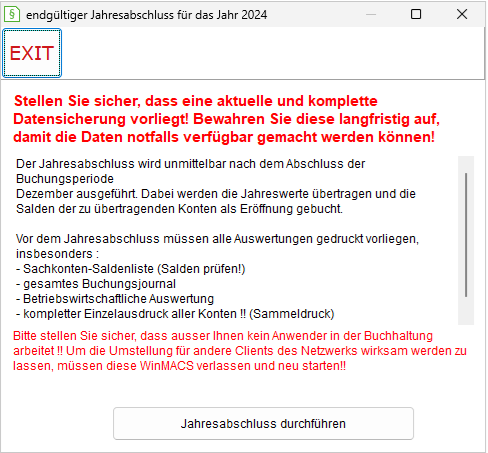Screen dimensions: 488x453
Task: Maximize the Jahresabschluss 2024 window
Action: 416,14
